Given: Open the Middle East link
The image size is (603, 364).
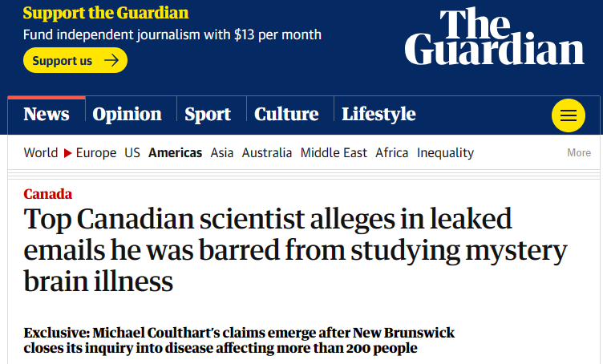Looking at the screenshot, I should tap(334, 152).
